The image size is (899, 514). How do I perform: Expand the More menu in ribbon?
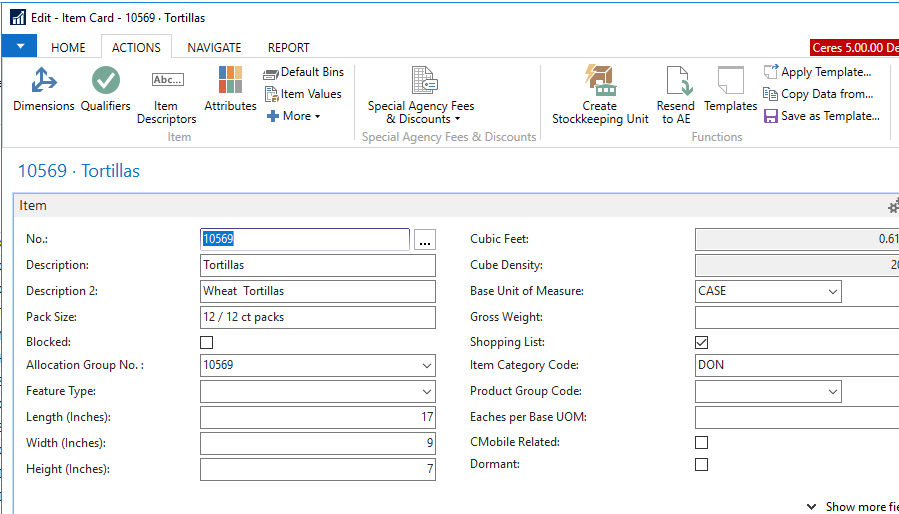(294, 116)
